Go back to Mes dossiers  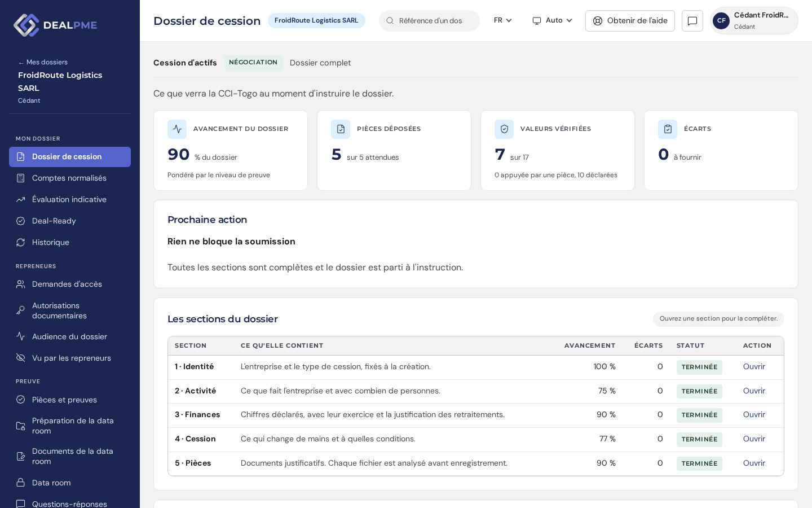coord(43,62)
